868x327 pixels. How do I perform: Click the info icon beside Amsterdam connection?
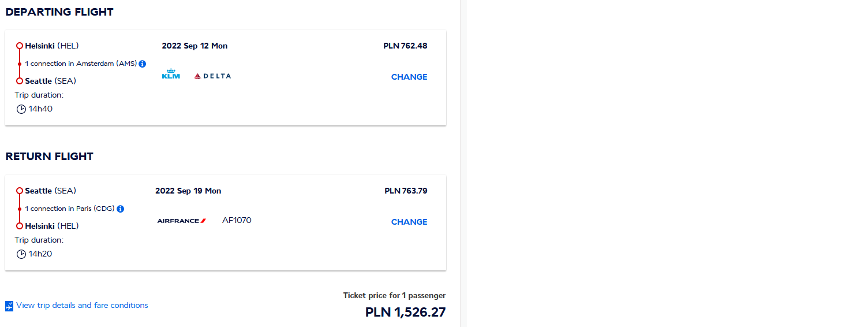pyautogui.click(x=143, y=64)
